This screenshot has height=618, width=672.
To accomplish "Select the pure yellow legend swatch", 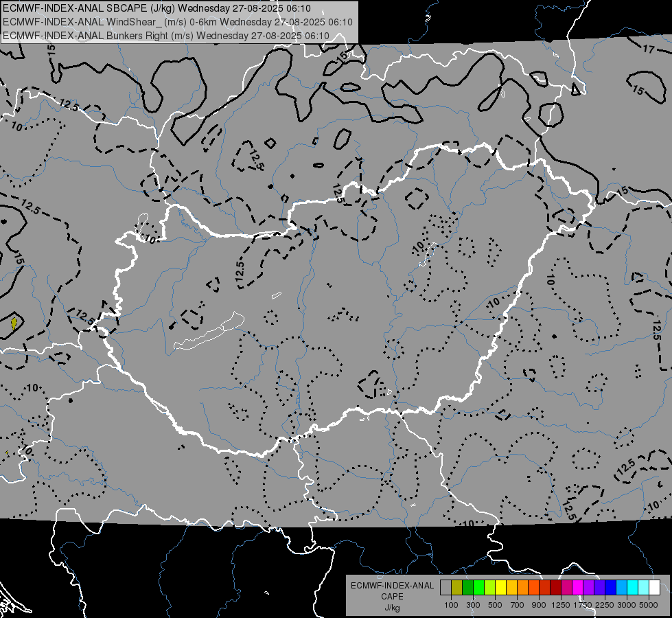I will (500, 588).
